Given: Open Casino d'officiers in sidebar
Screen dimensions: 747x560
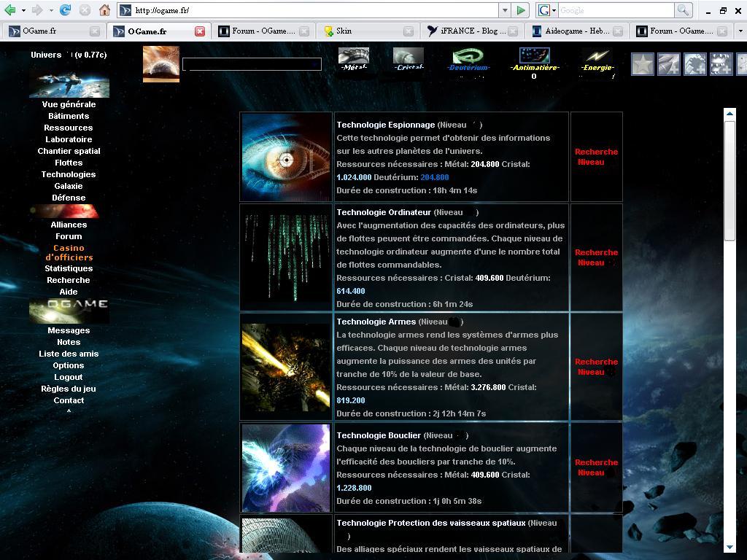Looking at the screenshot, I should coord(69,252).
